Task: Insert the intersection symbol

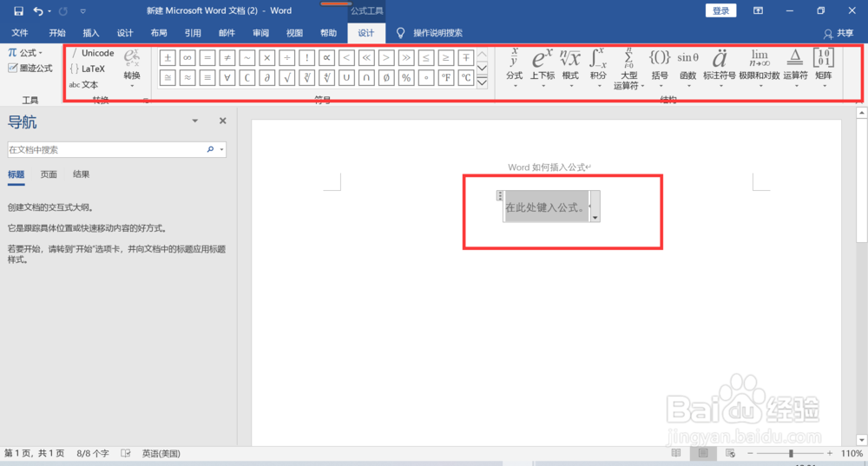Action: point(366,77)
